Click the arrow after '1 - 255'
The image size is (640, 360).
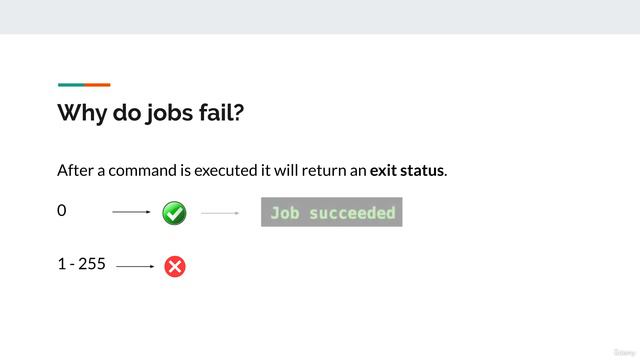(135, 267)
